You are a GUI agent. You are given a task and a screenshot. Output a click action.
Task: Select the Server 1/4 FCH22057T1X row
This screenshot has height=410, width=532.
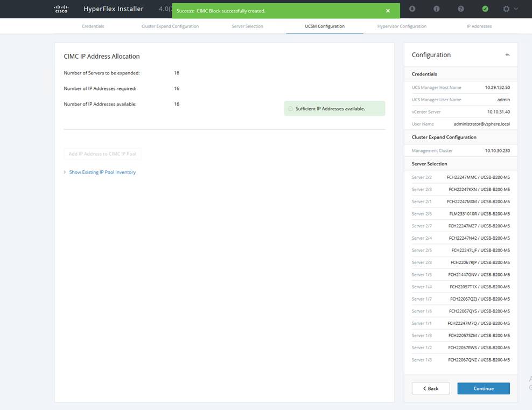point(461,287)
